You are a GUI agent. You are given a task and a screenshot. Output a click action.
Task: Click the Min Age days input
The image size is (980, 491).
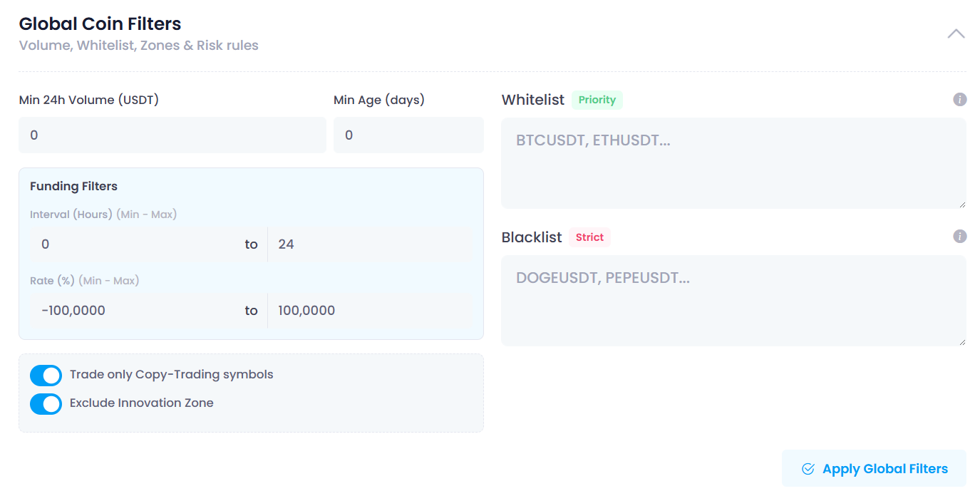tap(408, 135)
